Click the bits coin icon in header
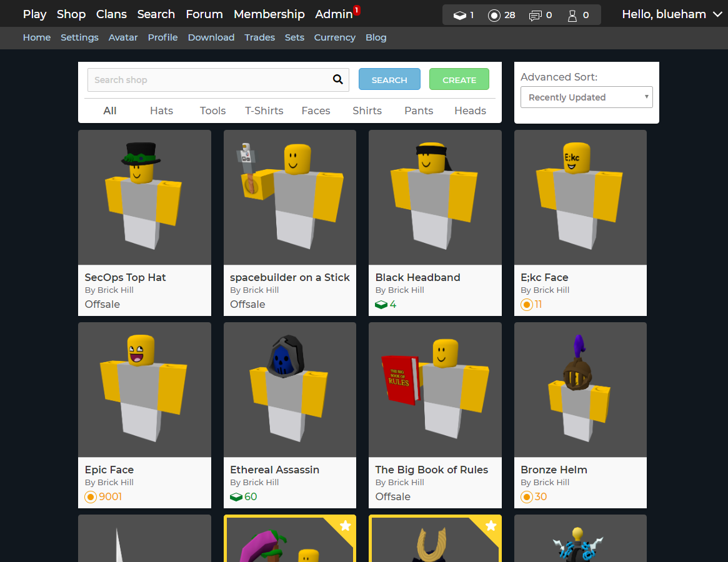 pos(494,15)
